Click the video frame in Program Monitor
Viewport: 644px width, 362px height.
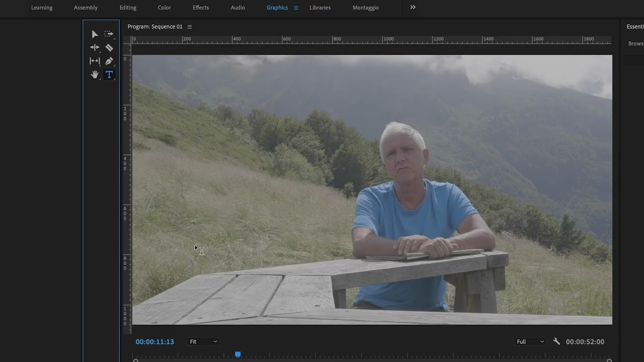(372, 190)
